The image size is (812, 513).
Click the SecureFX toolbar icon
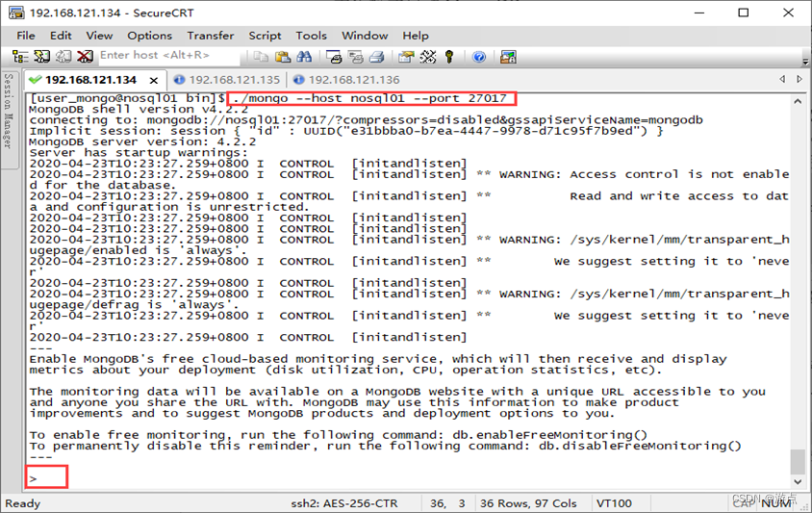click(508, 57)
